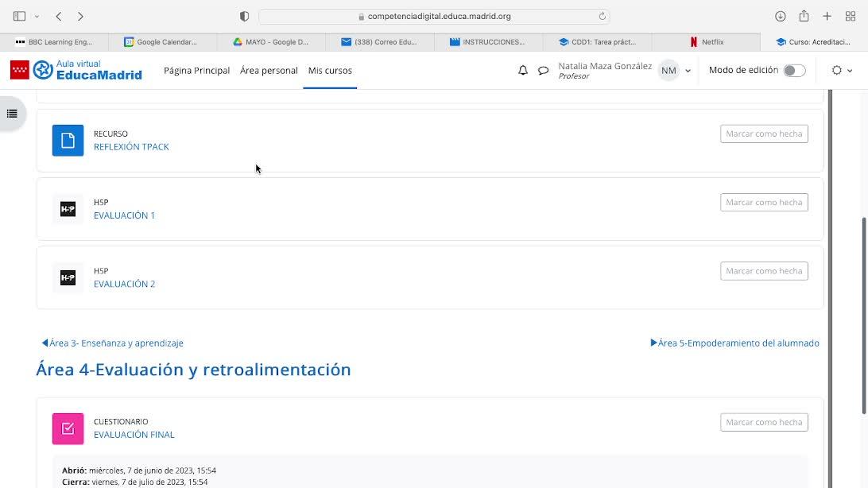The width and height of the screenshot is (868, 488).
Task: Go to Área 3 Enseñanza y aprendizaje
Action: coord(112,343)
